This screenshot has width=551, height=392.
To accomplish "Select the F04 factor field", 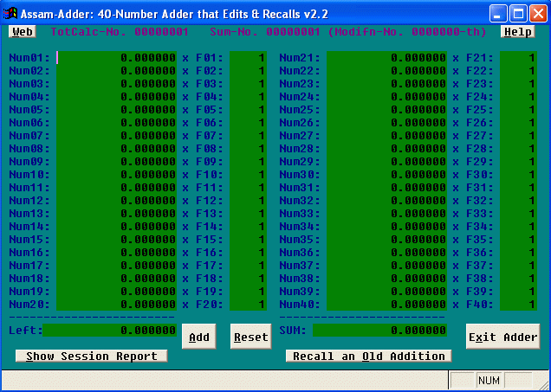I will tap(248, 97).
